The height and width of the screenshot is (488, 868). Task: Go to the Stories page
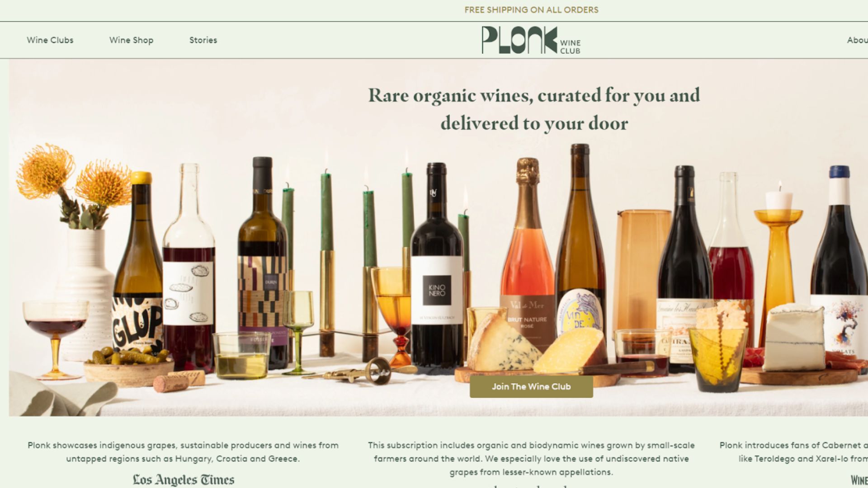[x=203, y=40]
